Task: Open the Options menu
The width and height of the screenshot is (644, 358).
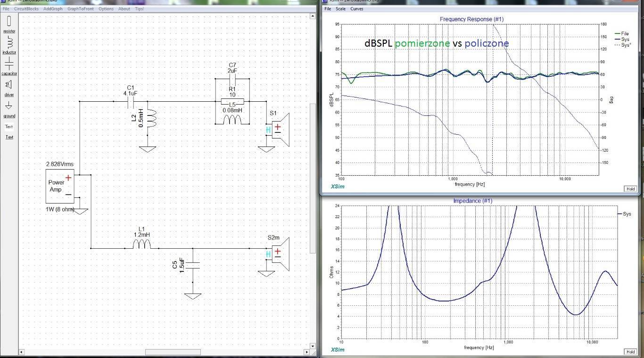Action: (x=106, y=9)
